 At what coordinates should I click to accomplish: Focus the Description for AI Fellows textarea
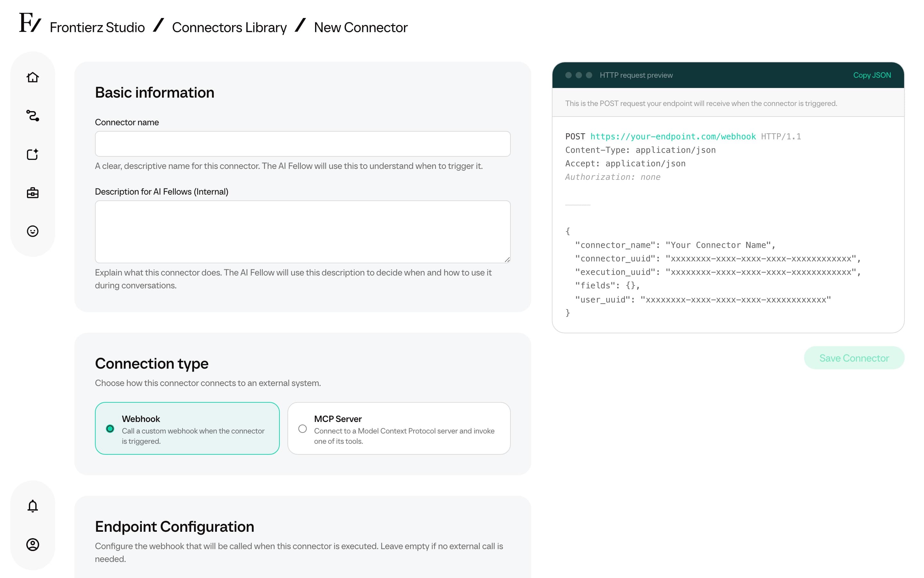pos(303,232)
